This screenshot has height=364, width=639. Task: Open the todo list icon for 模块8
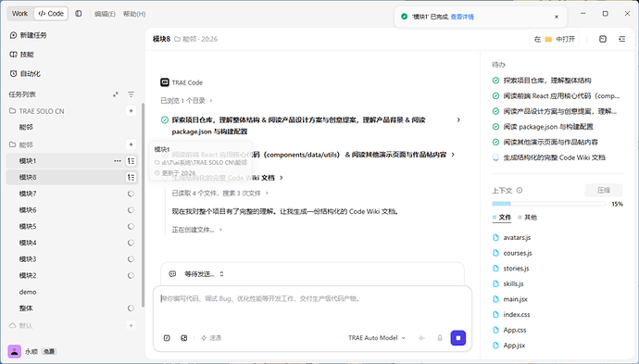point(131,177)
